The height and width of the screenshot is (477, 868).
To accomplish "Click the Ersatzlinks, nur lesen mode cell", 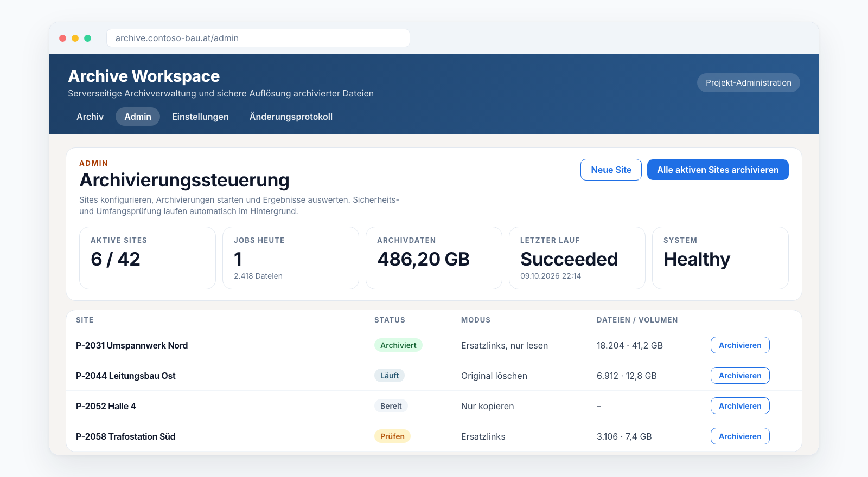I will pos(505,345).
